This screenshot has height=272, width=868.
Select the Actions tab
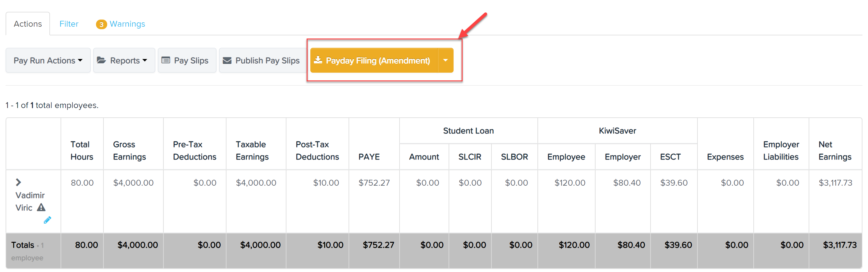coord(28,24)
